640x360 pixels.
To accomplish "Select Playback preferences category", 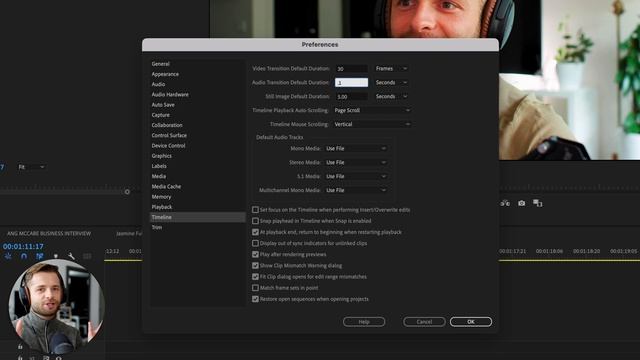I will pos(162,207).
